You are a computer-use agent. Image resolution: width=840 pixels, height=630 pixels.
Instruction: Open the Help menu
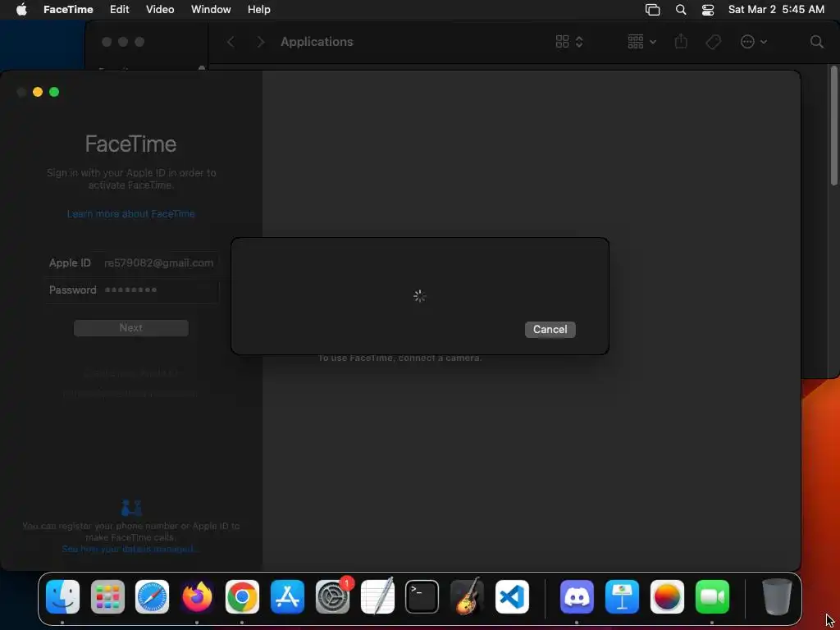(x=258, y=10)
